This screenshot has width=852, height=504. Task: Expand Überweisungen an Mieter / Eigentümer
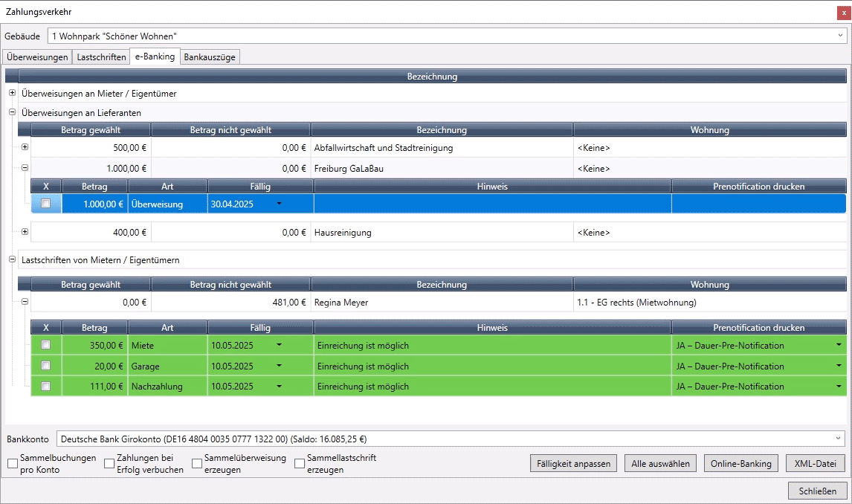point(12,93)
